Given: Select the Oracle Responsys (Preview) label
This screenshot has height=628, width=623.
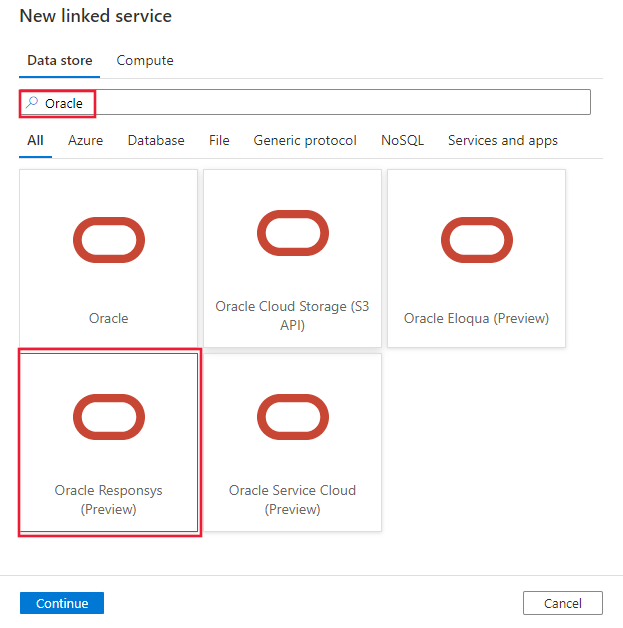Looking at the screenshot, I should pos(109,500).
